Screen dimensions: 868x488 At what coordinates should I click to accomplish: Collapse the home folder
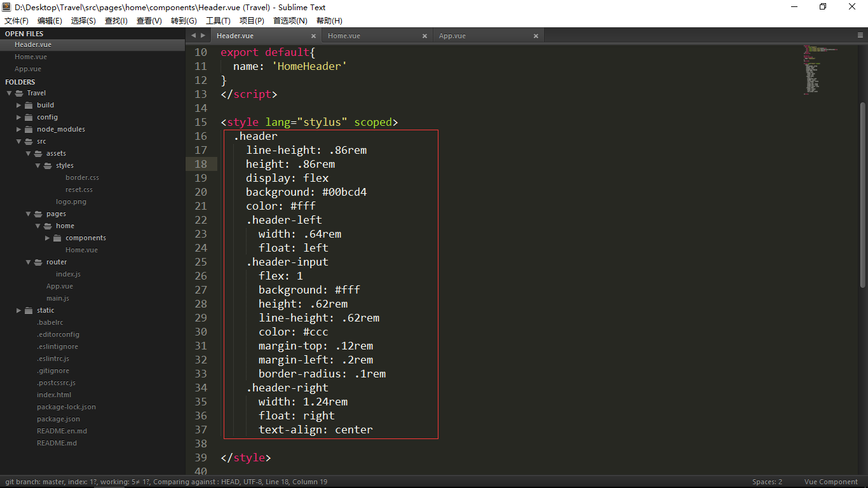coord(38,226)
